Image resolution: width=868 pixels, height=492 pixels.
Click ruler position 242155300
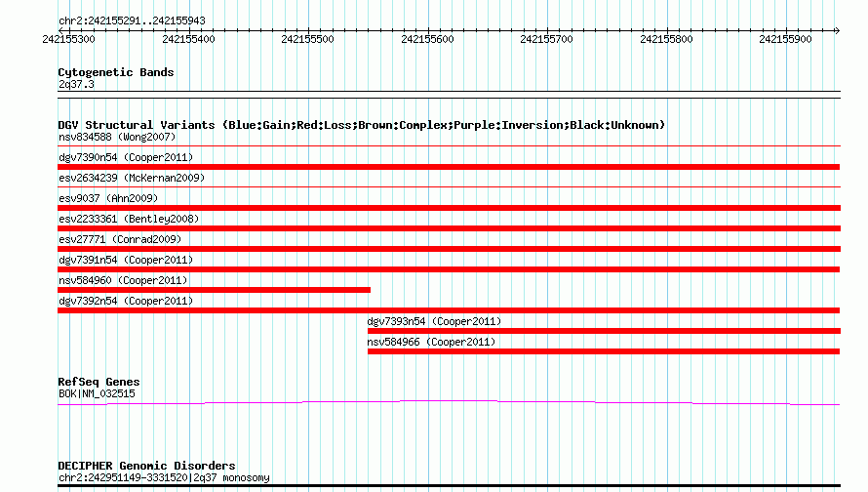68,39
